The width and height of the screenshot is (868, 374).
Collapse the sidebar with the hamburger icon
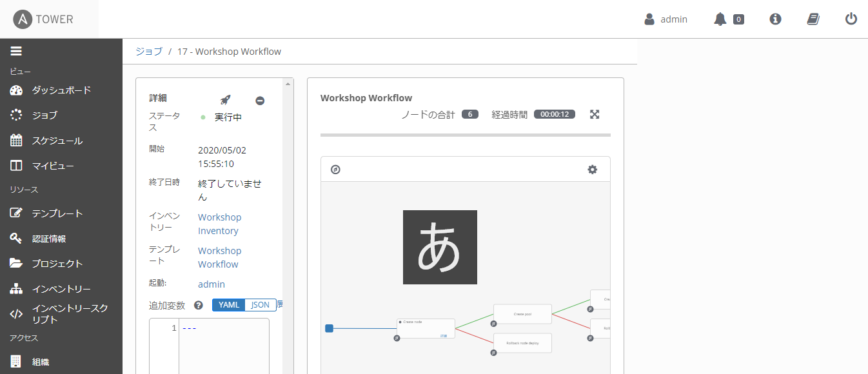click(15, 50)
